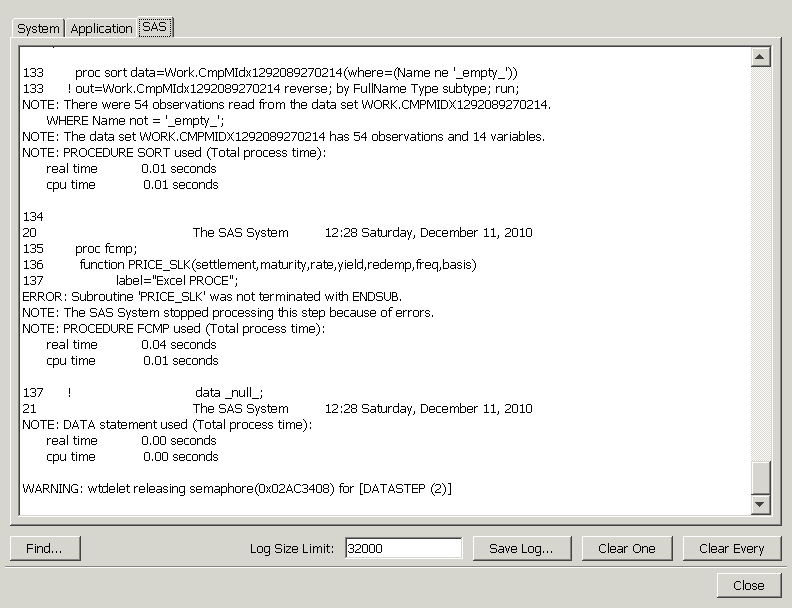This screenshot has height=608, width=792.
Task: Click the data _null_ statement line
Action: tap(229, 393)
